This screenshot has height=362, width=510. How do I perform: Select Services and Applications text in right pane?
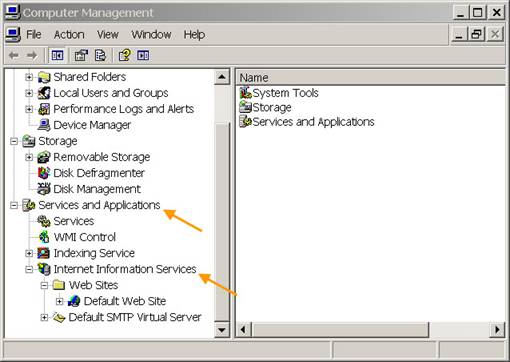click(313, 122)
